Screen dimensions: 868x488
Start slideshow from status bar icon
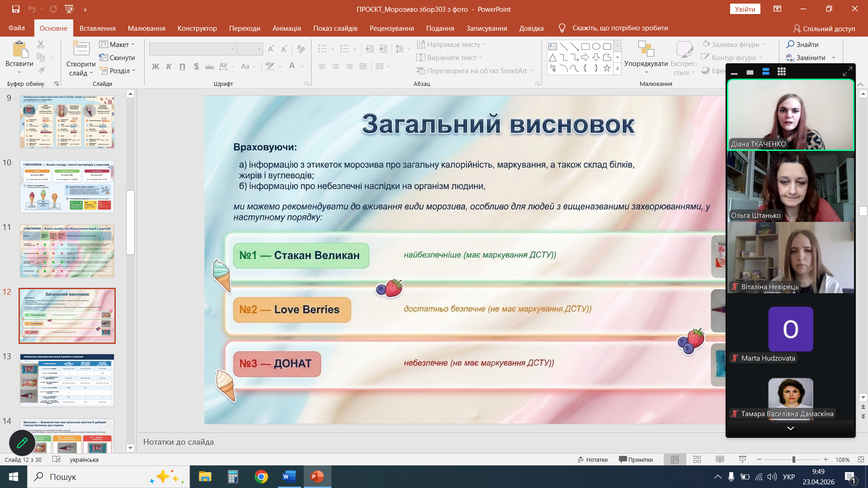[x=742, y=460]
